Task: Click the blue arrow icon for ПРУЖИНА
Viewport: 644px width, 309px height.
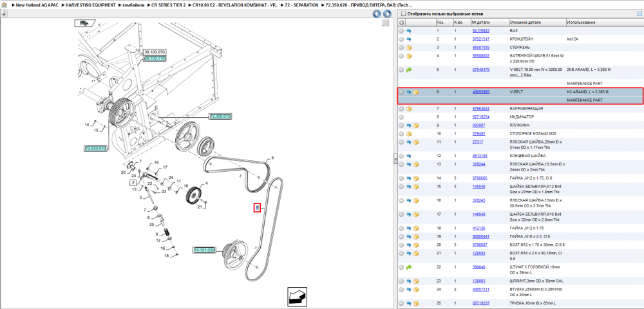Action: 409,125
